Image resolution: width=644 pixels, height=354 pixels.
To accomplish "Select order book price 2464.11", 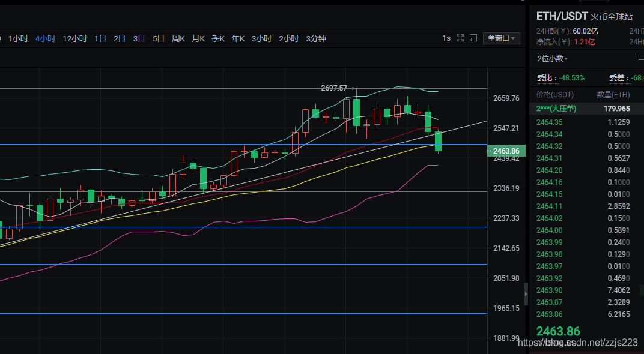I will (x=550, y=206).
